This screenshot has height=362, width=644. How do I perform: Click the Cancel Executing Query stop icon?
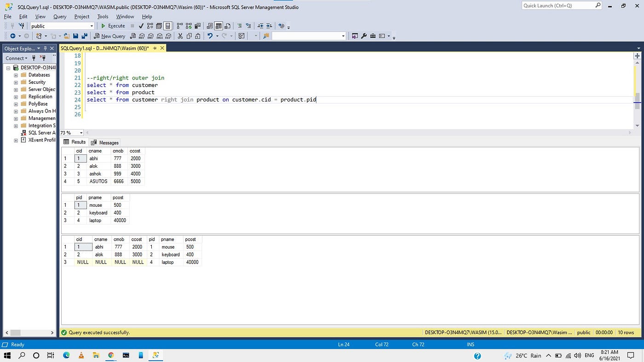(132, 26)
